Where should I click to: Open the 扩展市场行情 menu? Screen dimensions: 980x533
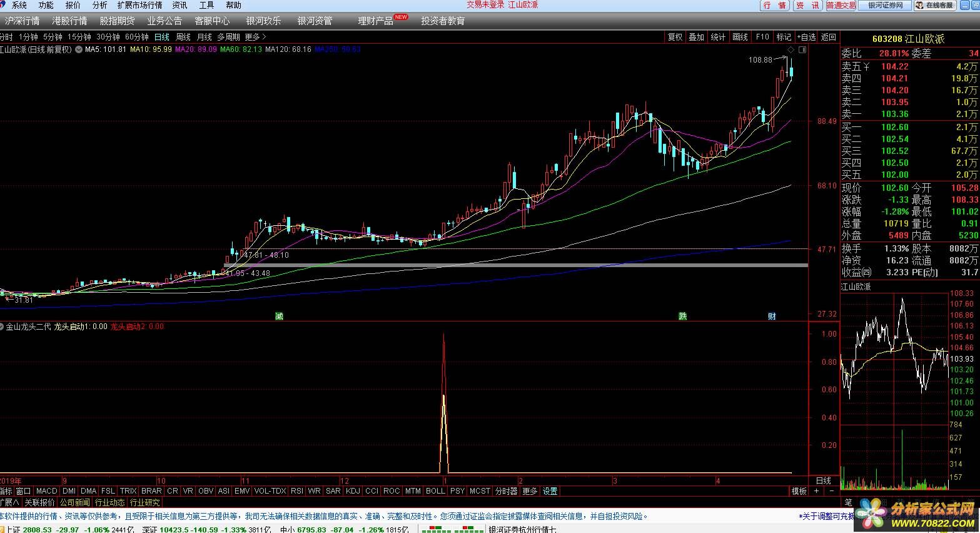(139, 5)
